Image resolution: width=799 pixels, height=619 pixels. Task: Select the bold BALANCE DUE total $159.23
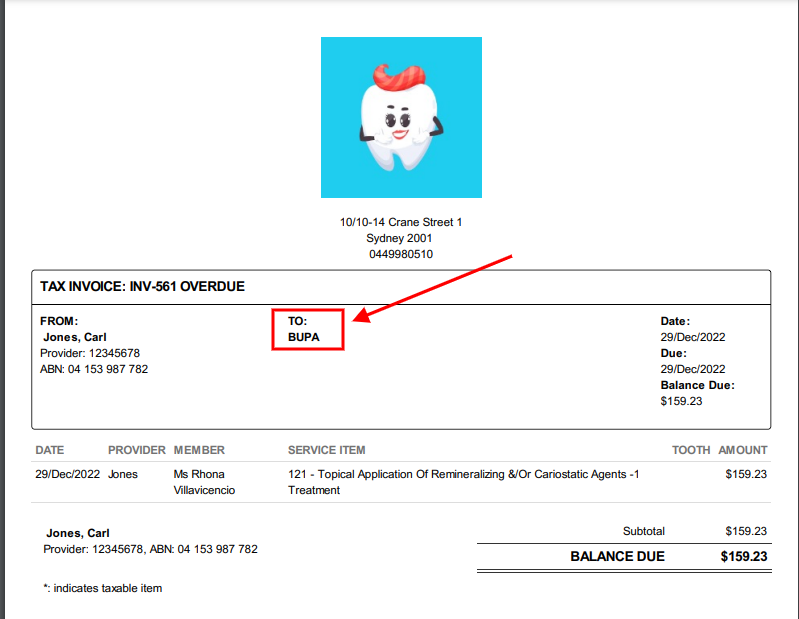[x=744, y=556]
